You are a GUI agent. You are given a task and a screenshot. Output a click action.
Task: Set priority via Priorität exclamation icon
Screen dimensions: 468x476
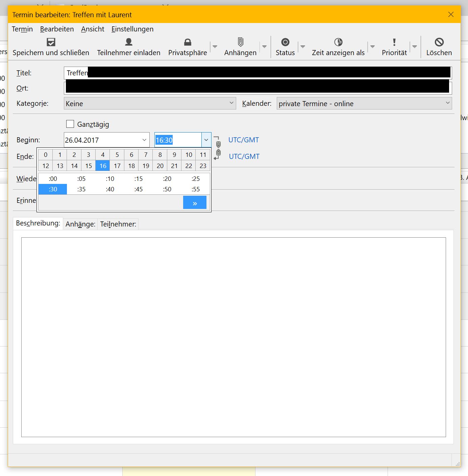394,42
